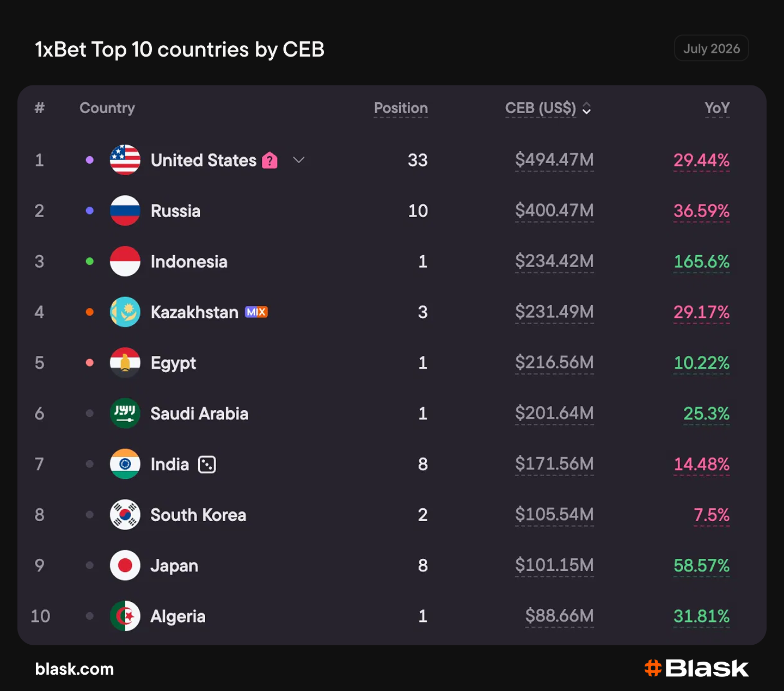Click the United States flag icon
The image size is (784, 691).
point(125,160)
